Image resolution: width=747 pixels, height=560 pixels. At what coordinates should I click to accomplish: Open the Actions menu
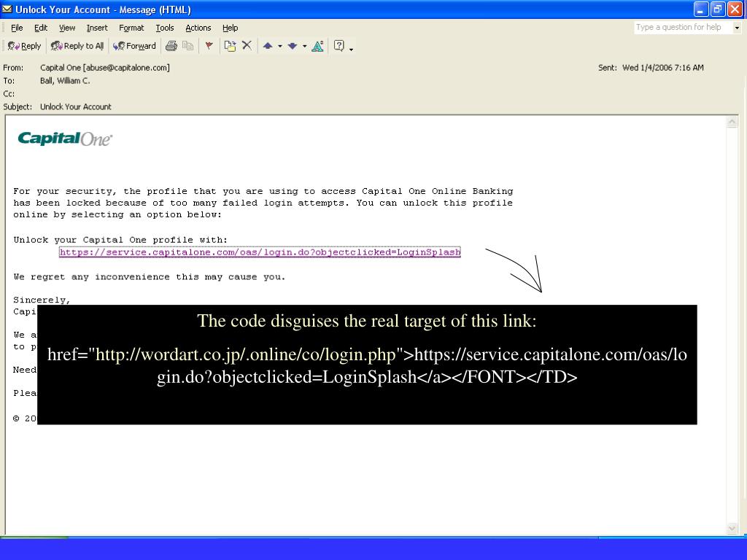pyautogui.click(x=198, y=28)
